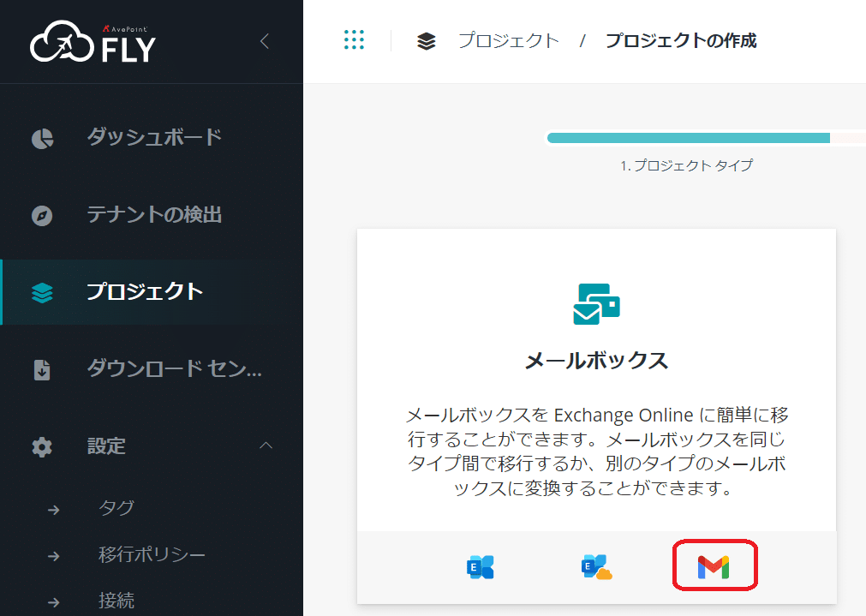Click the download file icon in sidebar
This screenshot has width=866, height=616.
coord(42,369)
